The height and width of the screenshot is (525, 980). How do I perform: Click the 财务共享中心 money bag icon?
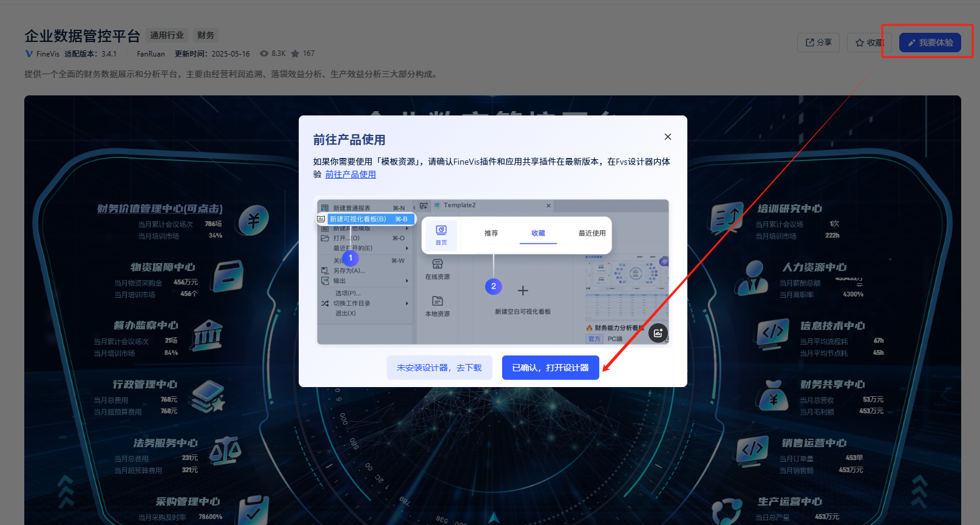(772, 396)
